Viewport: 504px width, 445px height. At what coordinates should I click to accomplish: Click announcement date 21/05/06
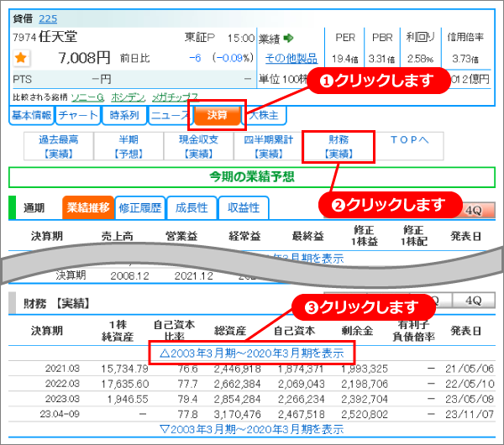[x=470, y=369]
